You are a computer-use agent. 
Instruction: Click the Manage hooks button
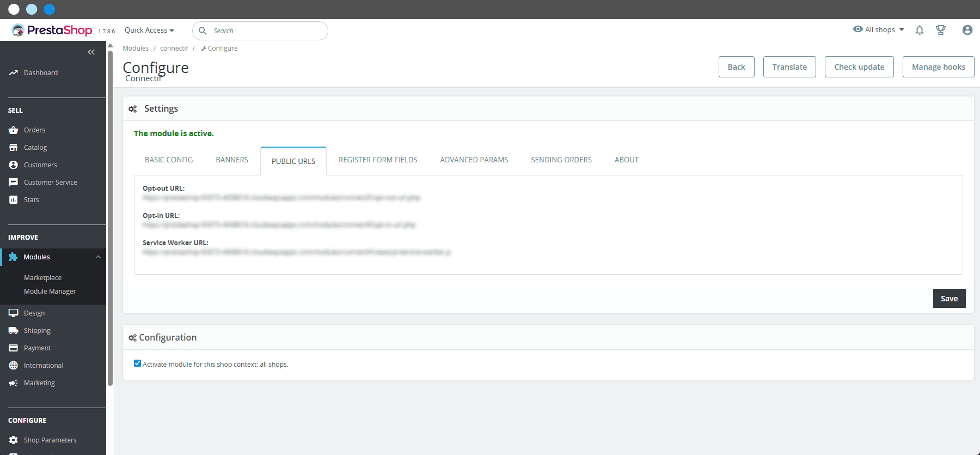(x=939, y=67)
